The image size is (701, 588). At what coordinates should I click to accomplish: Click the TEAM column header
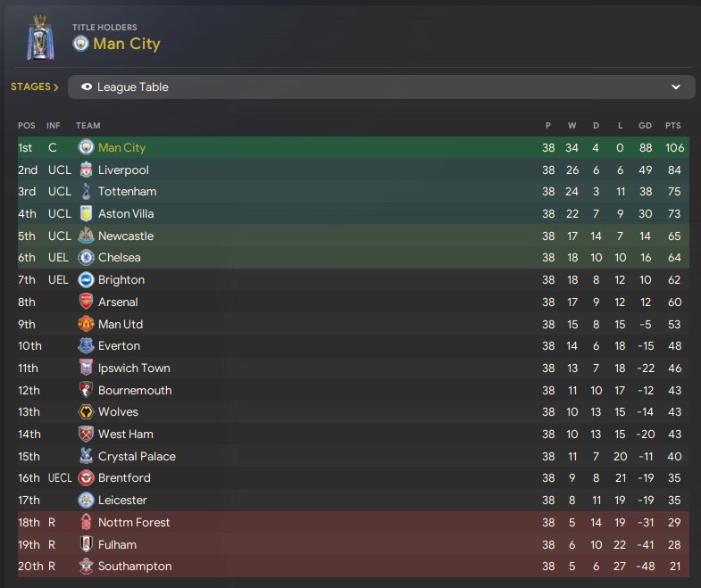point(88,126)
